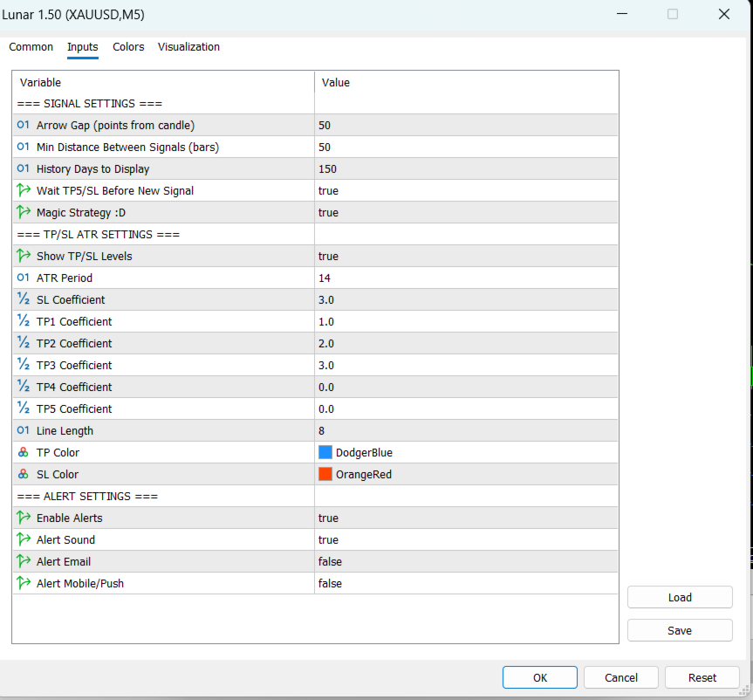Click the boolean arrow icon beside Show TP/SL Levels
The image size is (753, 700).
23,256
